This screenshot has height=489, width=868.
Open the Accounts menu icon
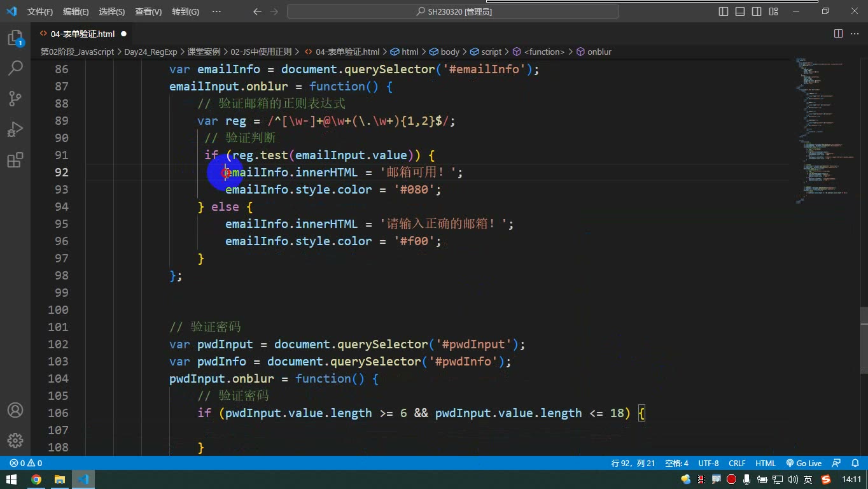tap(15, 410)
